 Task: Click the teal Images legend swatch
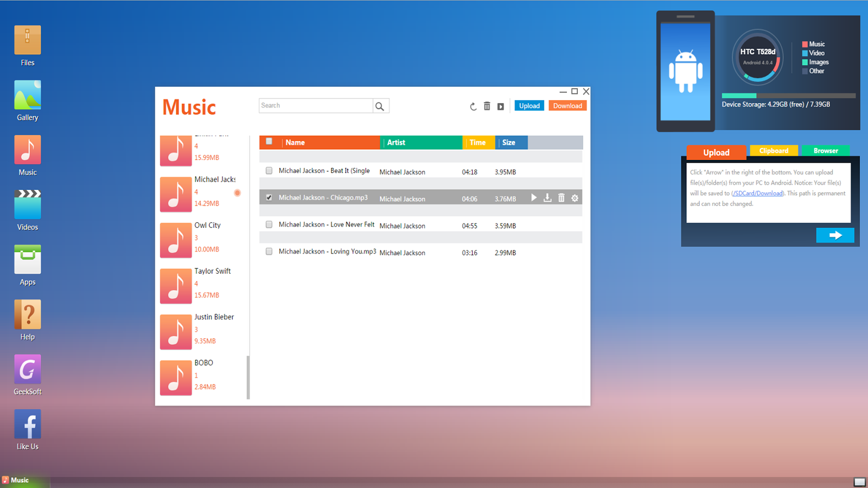pos(805,62)
